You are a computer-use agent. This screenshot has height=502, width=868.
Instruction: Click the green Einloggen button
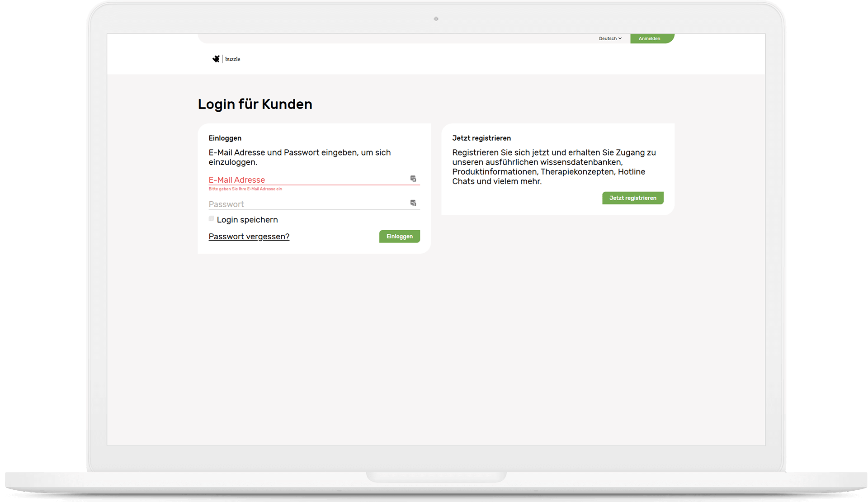coord(399,236)
